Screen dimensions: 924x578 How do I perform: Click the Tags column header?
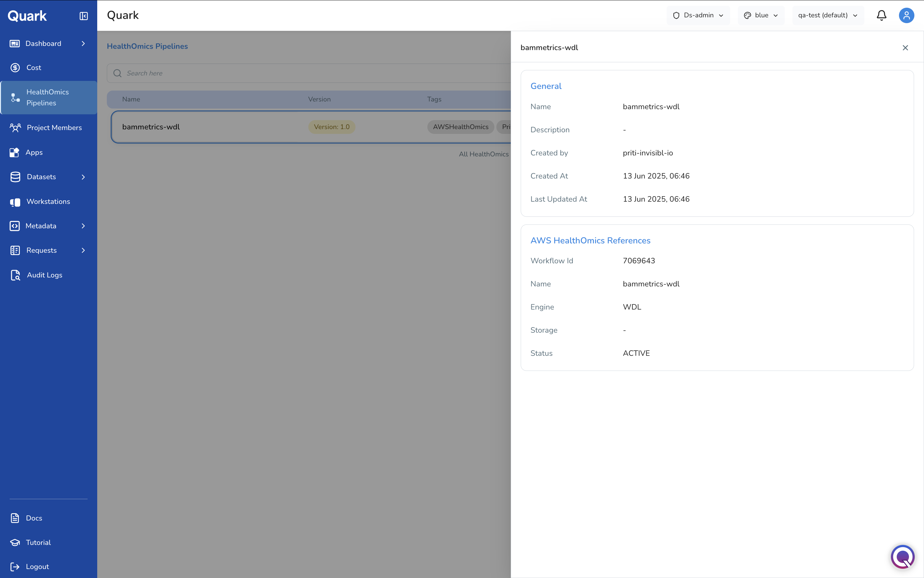click(x=434, y=100)
